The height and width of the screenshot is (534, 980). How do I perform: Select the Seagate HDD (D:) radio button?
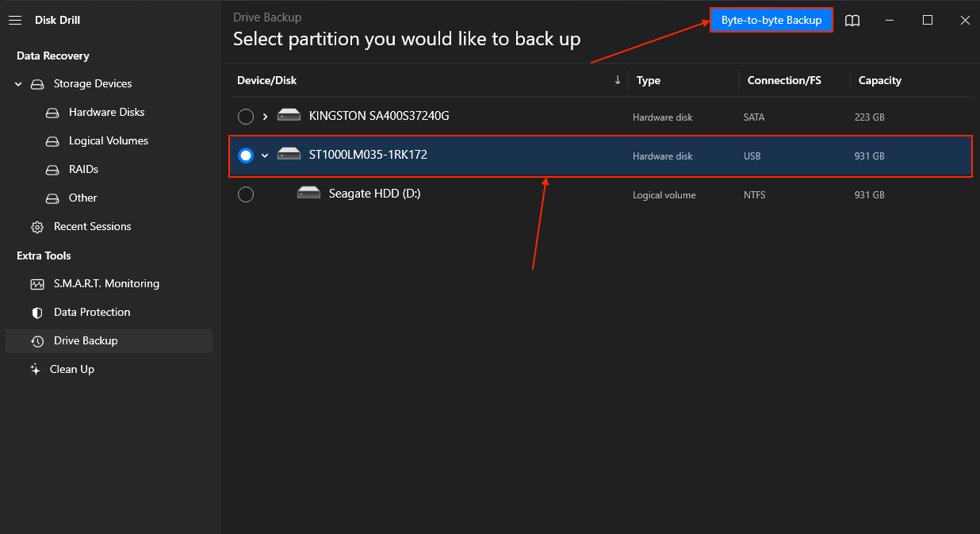point(246,194)
